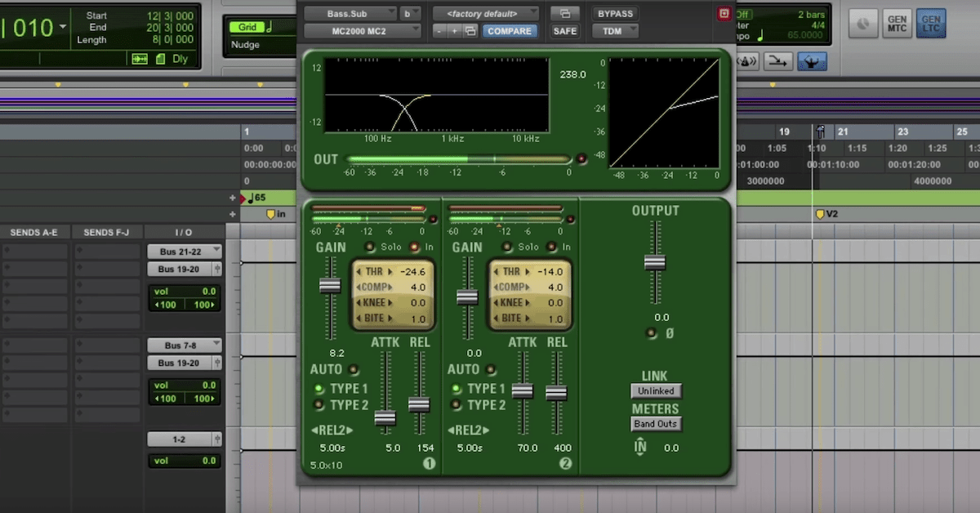Select TYPE 1 for band 1
980x513 pixels.
tap(319, 389)
